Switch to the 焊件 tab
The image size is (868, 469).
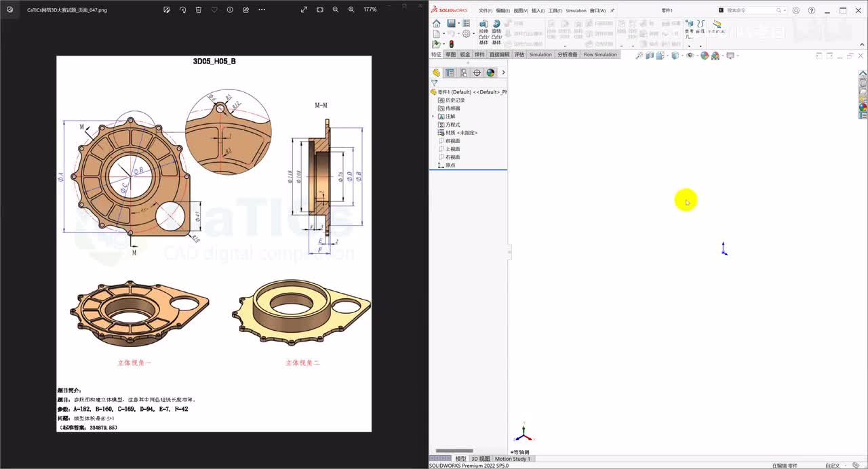(479, 54)
